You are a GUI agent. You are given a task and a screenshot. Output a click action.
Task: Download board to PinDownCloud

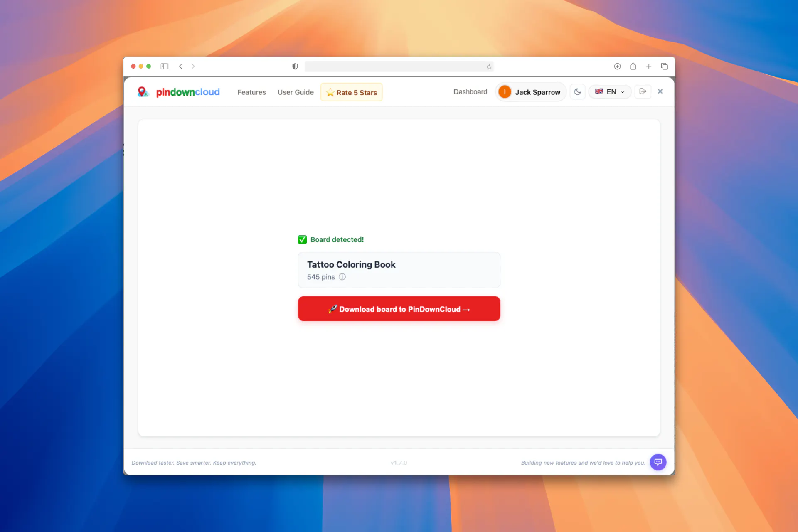[x=399, y=309]
